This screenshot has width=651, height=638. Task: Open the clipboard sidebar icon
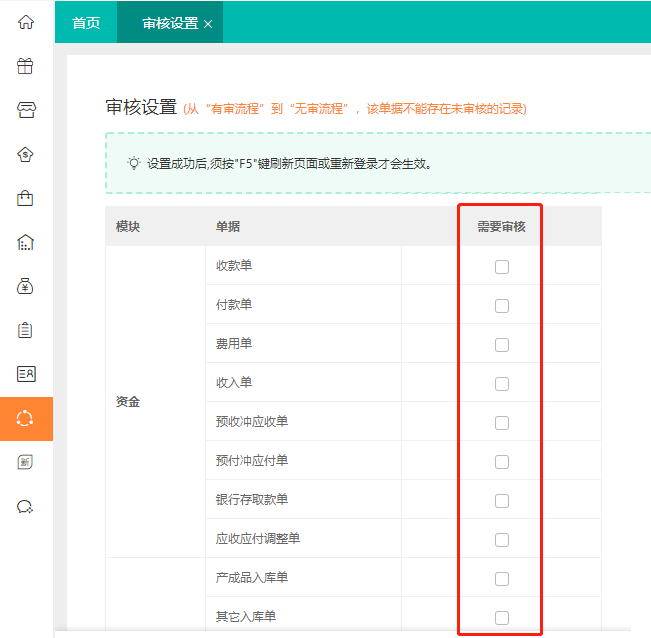pyautogui.click(x=26, y=330)
